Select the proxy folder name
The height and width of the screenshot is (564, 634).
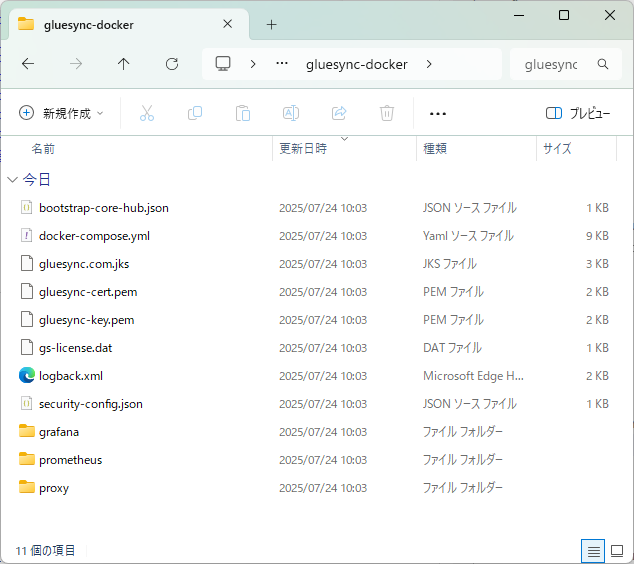point(54,488)
